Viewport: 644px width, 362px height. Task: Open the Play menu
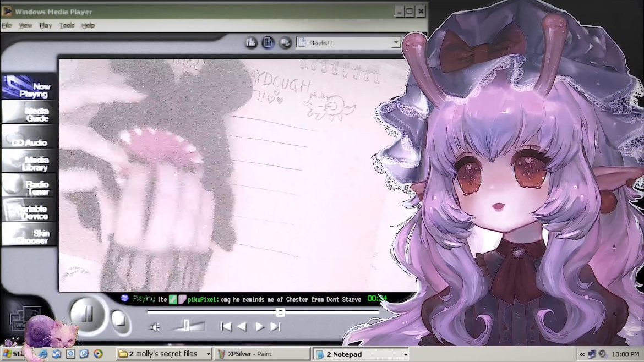point(46,25)
